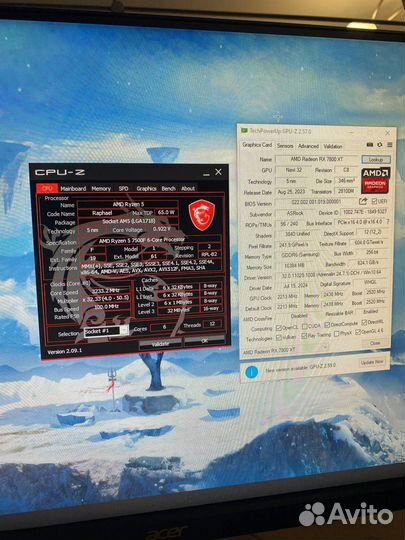
Task: Click the BIOS export share icon in GPU-Z
Action: point(363,201)
